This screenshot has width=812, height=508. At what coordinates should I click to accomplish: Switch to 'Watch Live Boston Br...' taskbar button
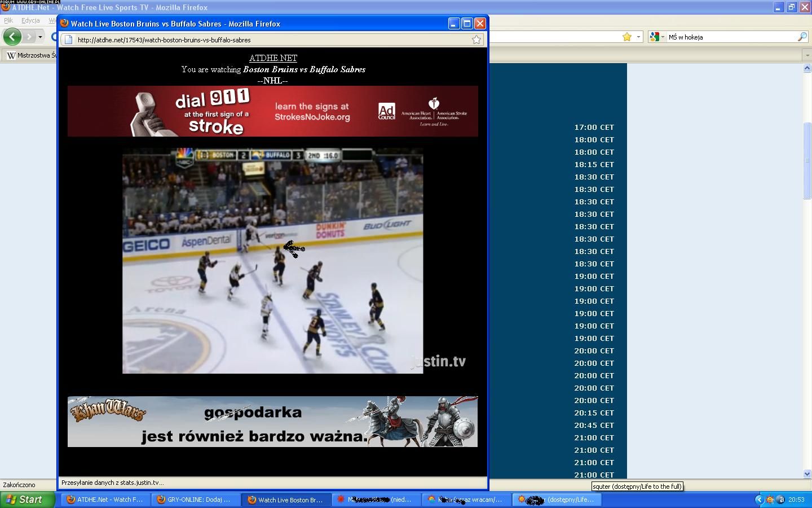(286, 500)
